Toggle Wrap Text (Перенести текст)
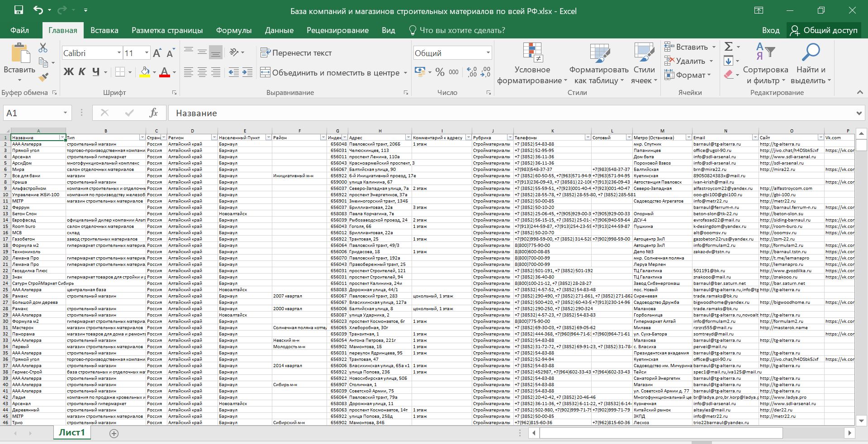Image resolution: width=868 pixels, height=444 pixels. pyautogui.click(x=296, y=53)
